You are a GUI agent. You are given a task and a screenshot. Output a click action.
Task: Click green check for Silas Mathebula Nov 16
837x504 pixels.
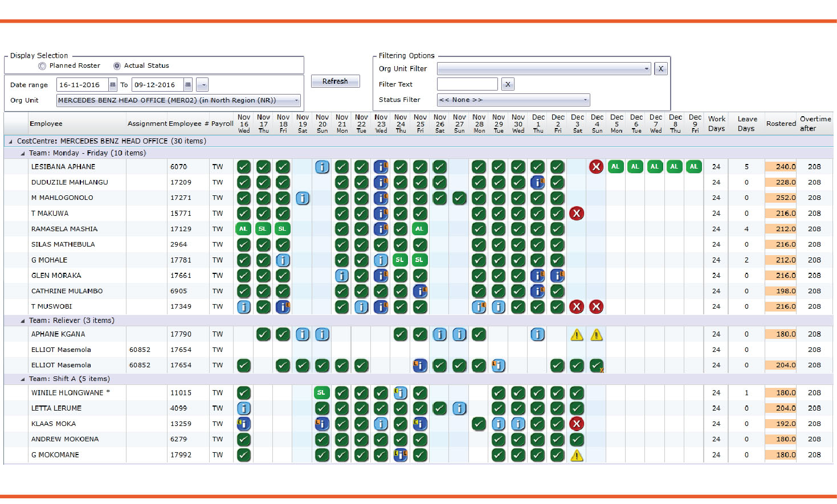point(243,244)
